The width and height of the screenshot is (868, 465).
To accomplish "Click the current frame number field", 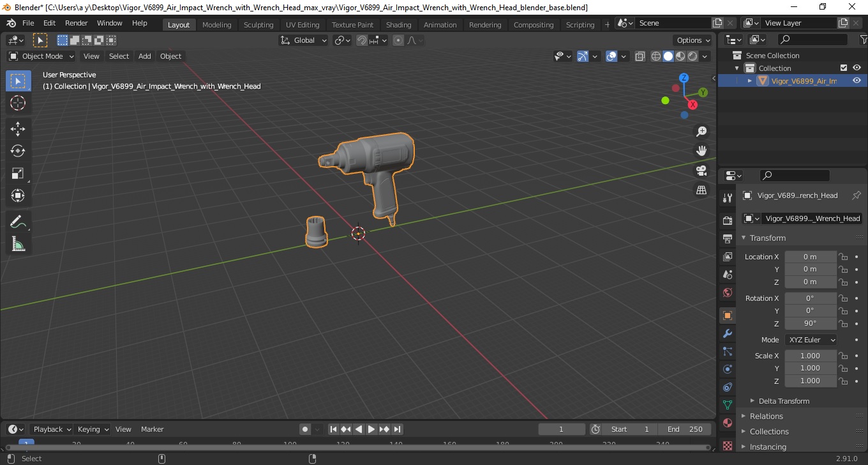I will (x=562, y=429).
